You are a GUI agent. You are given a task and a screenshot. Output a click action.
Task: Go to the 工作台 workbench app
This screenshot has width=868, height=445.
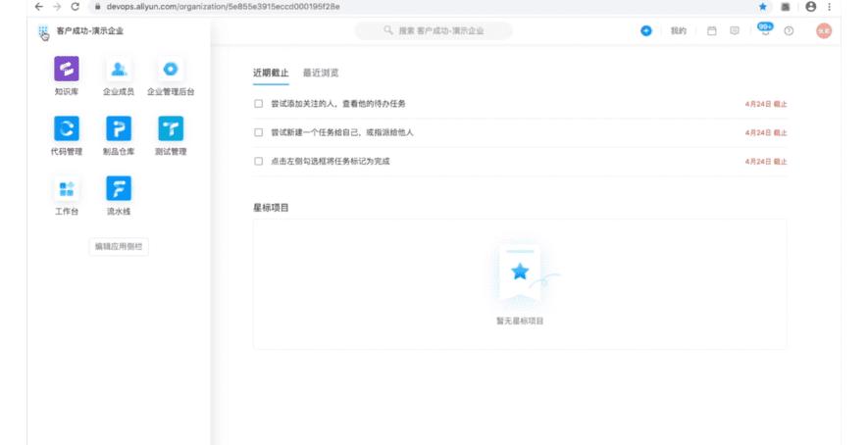tap(67, 189)
